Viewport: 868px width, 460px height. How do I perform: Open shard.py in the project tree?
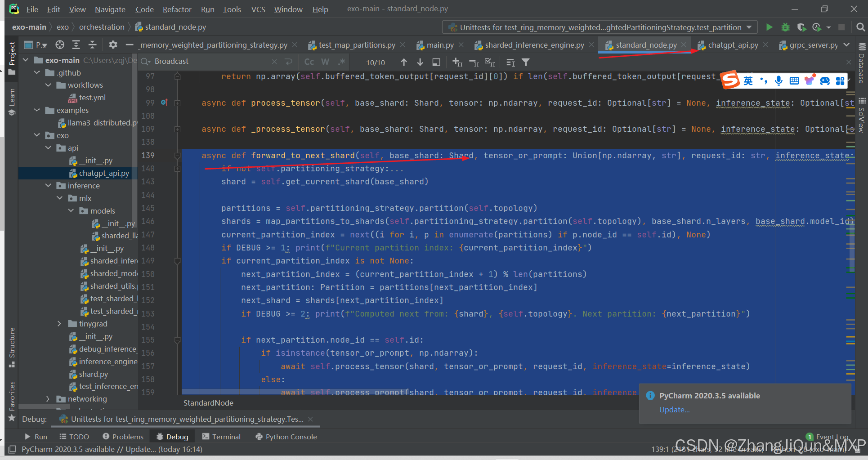pyautogui.click(x=93, y=374)
